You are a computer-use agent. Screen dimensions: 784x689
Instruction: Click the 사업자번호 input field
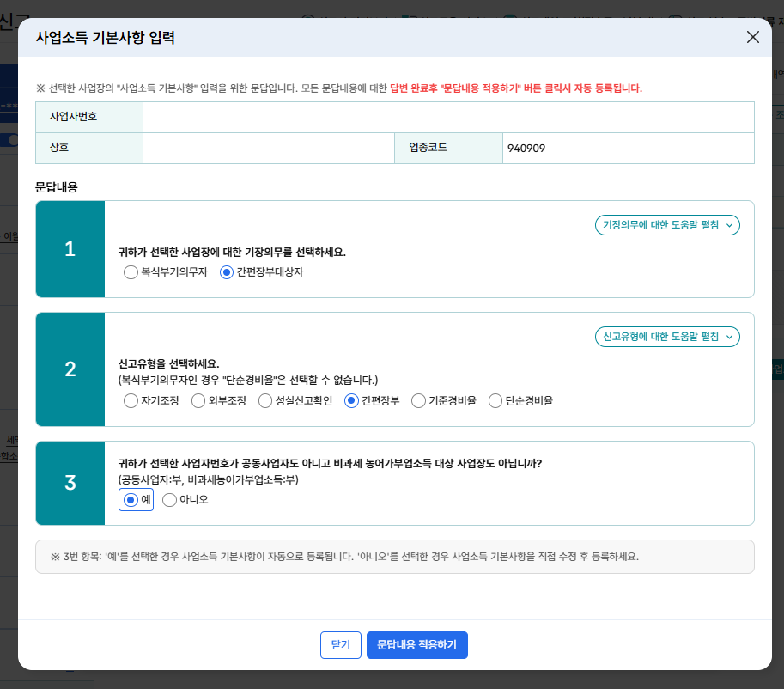coord(447,118)
